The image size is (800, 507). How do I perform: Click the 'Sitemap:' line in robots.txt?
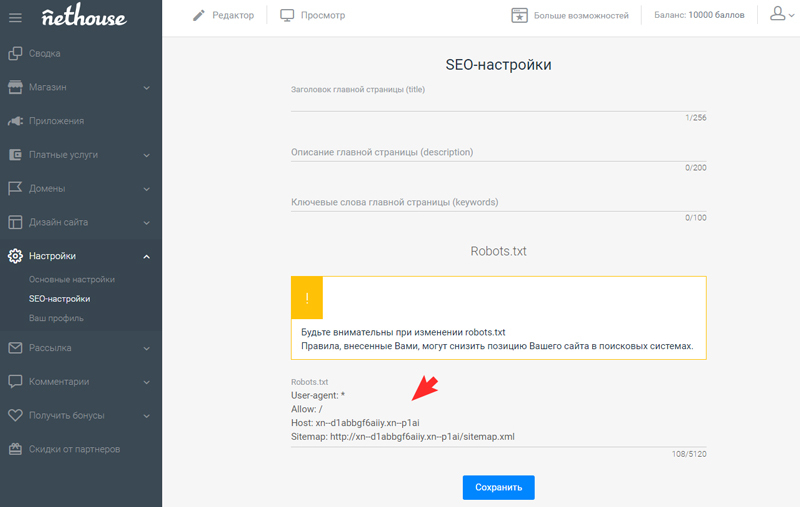[x=403, y=437]
